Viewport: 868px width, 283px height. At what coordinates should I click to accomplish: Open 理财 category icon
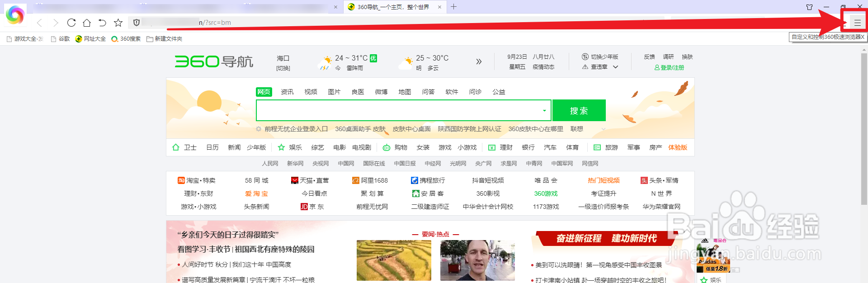pos(500,147)
